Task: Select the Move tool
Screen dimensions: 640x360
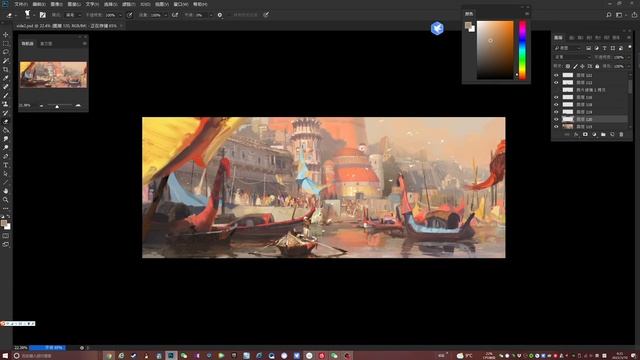Action: (x=6, y=35)
